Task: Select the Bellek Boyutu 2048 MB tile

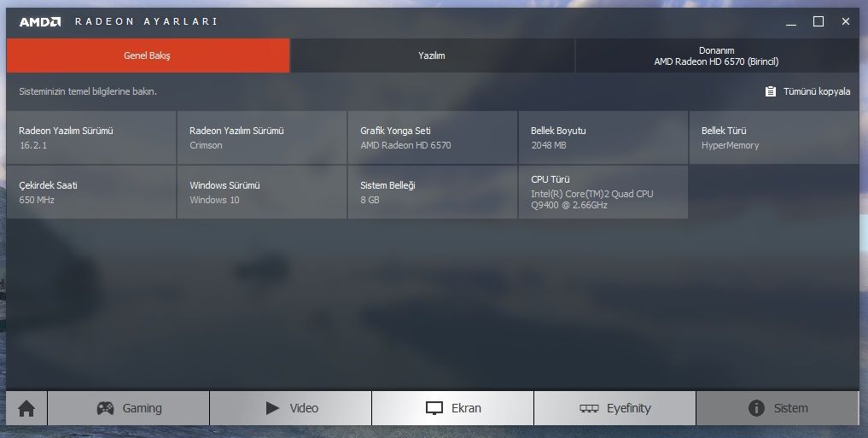Action: (603, 137)
